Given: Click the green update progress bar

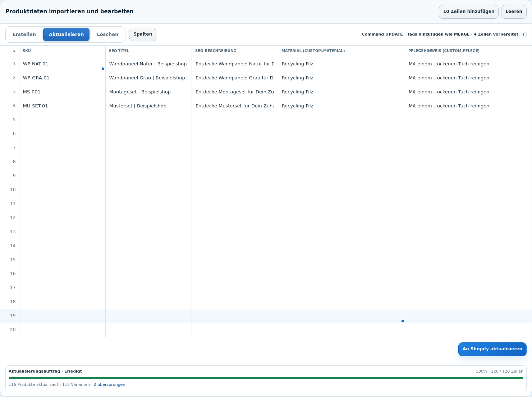Looking at the screenshot, I should (266, 378).
